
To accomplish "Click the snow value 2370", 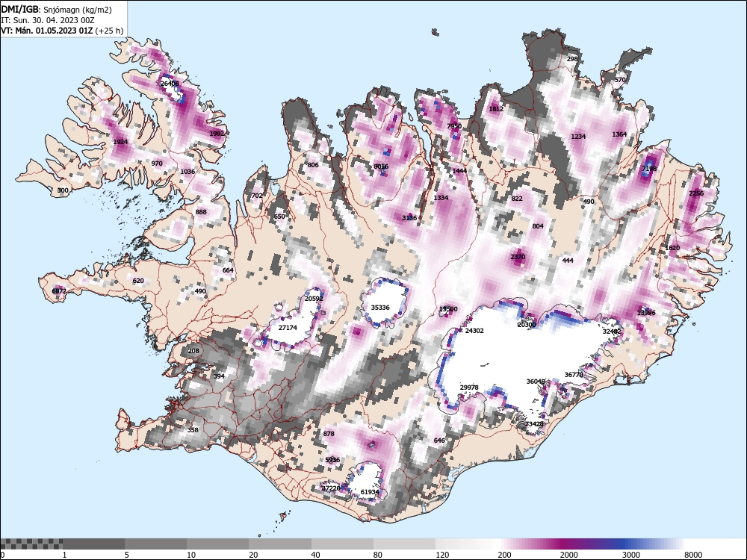I will pos(518,257).
